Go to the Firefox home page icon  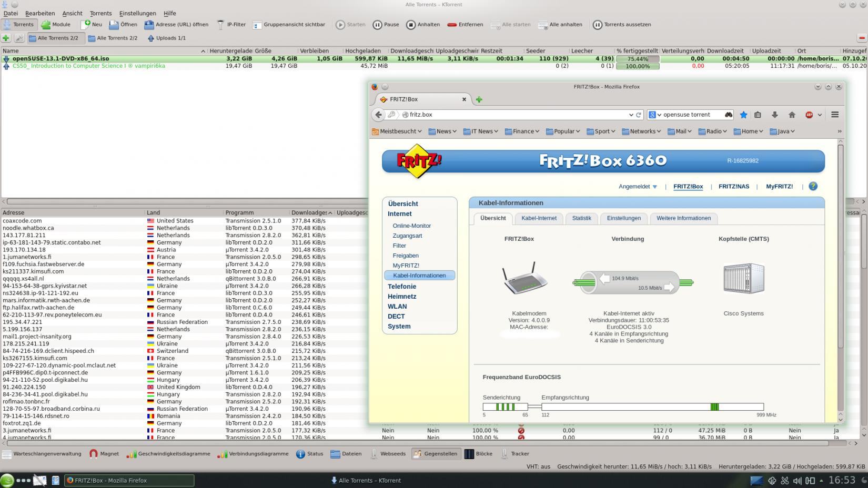point(792,115)
